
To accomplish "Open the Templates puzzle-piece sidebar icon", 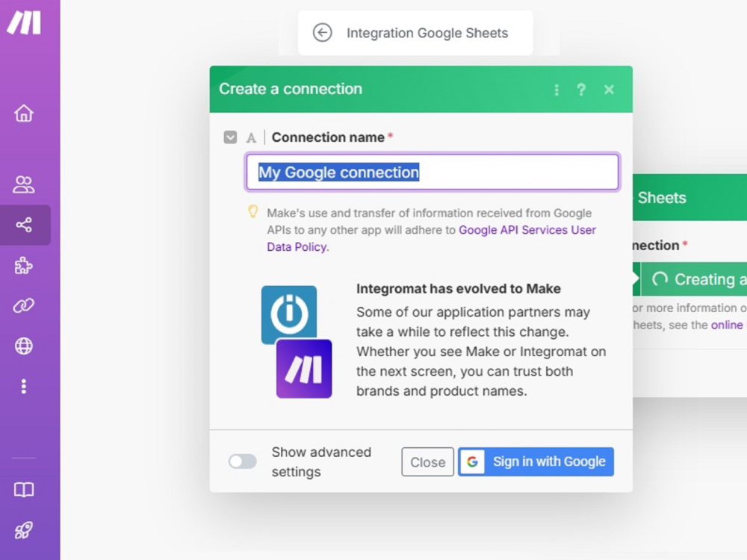I will click(x=24, y=265).
